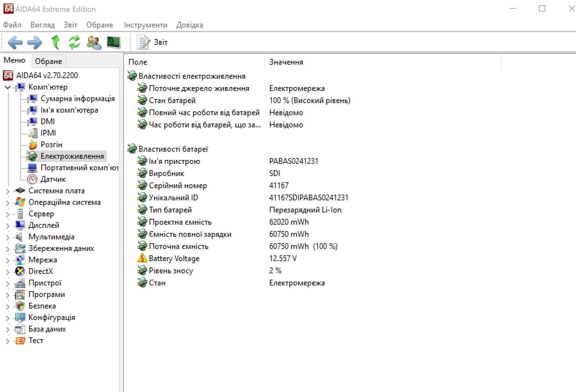Collapse the Комп'ютер tree node
The height and width of the screenshot is (392, 576).
(8, 87)
